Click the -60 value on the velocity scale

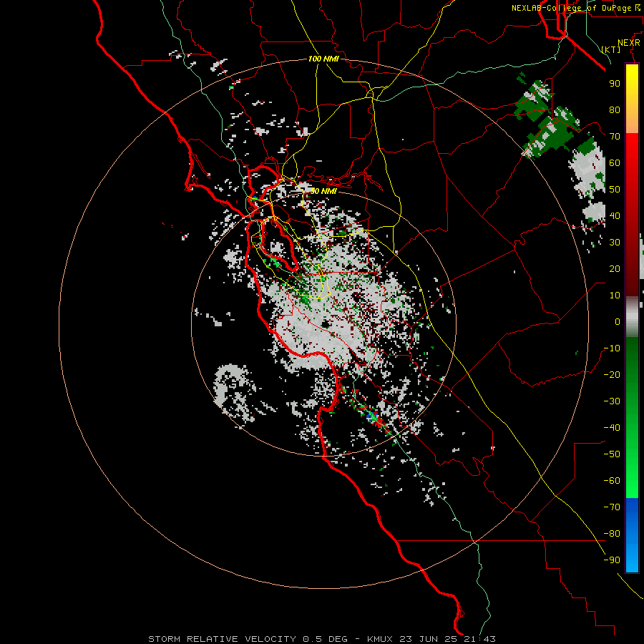(x=612, y=481)
